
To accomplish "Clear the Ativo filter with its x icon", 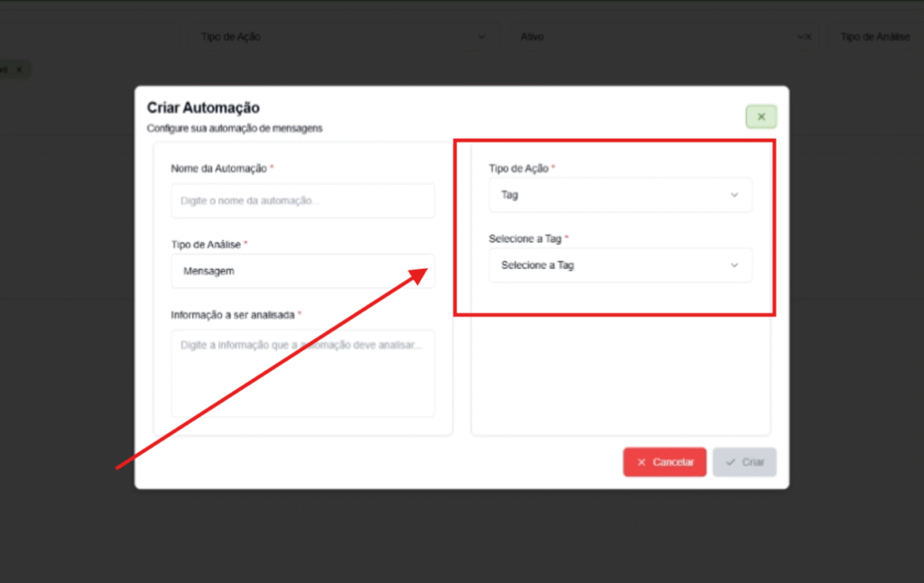I will [808, 37].
